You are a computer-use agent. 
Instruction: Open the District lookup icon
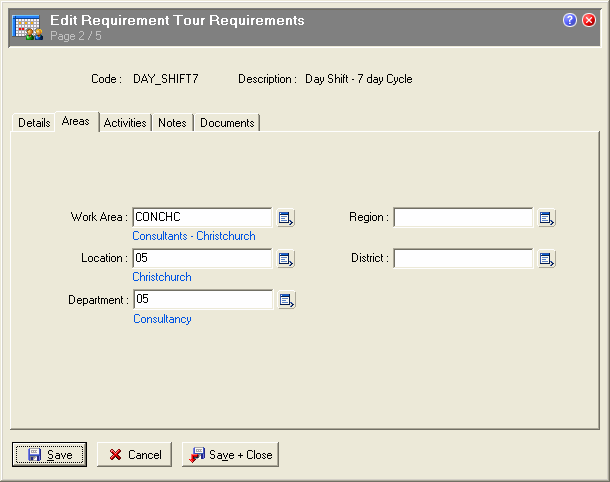point(546,259)
